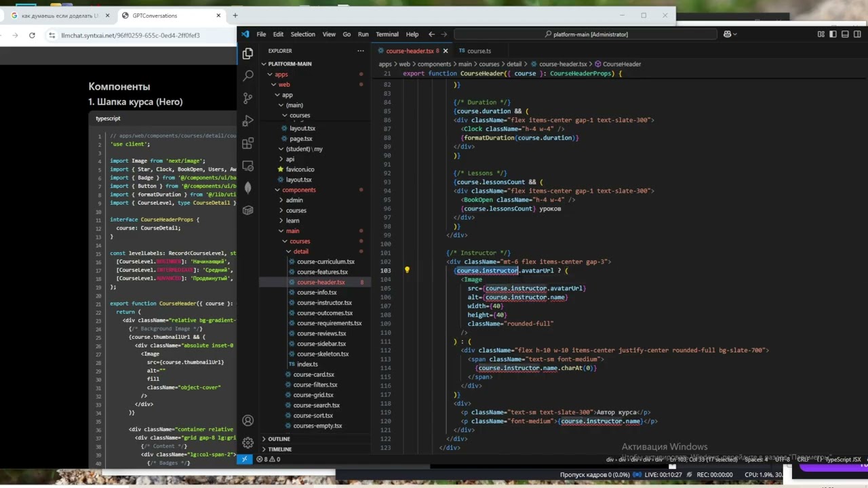Collapse the PLATFORM-MAIN root folder
This screenshot has width=868, height=488.
[x=290, y=64]
